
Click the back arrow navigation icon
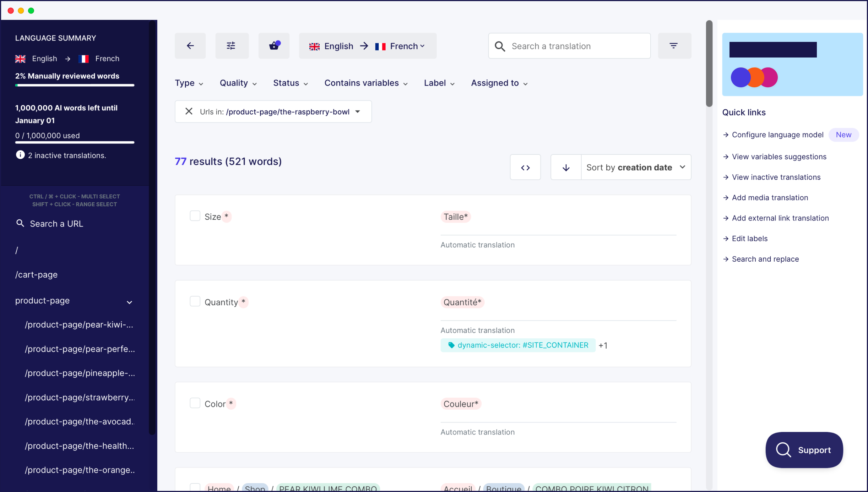(x=190, y=46)
